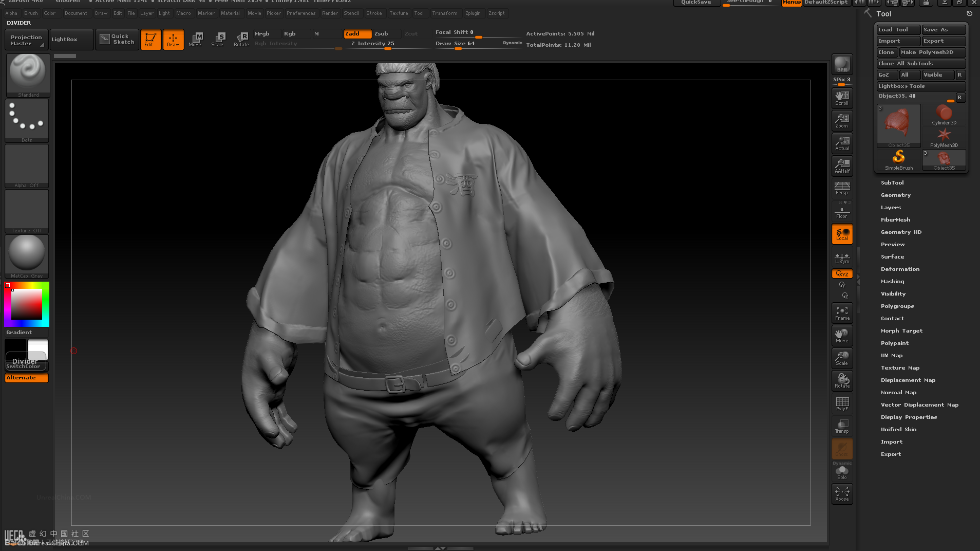The image size is (980, 551).
Task: Open the Dots stroke picker
Action: (x=27, y=121)
